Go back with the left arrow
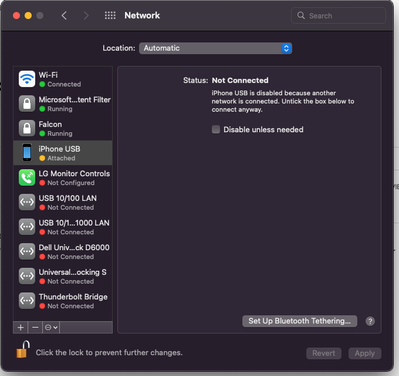Viewport: 399px width, 376px height. (64, 15)
